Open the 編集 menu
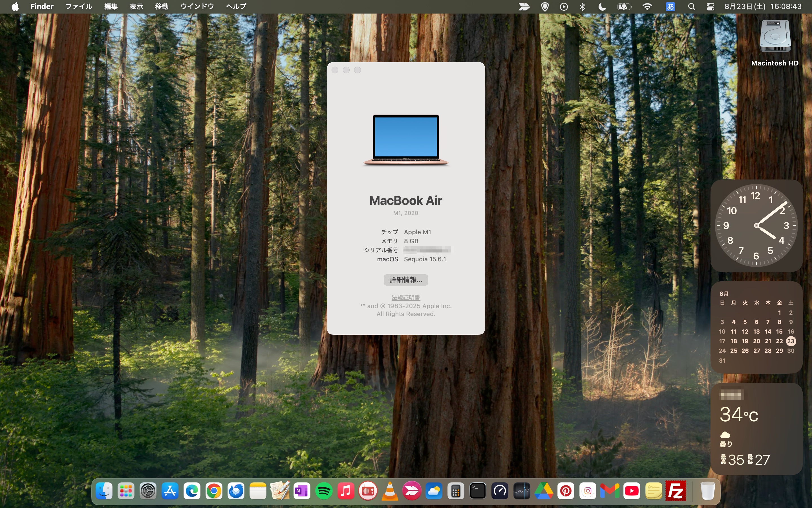 pos(111,6)
